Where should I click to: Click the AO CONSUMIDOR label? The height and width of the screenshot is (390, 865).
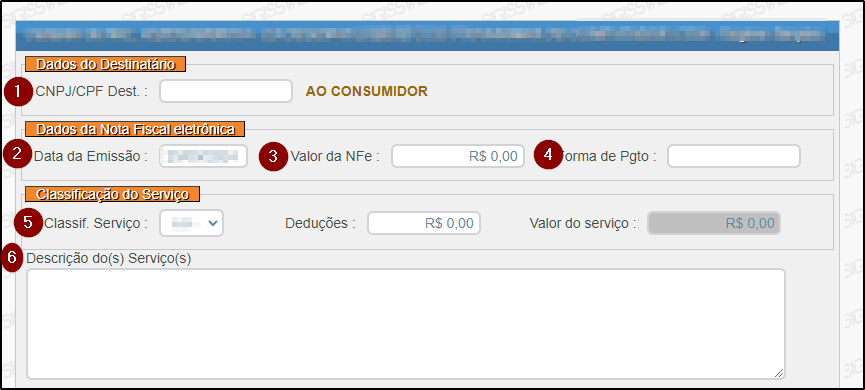point(367,92)
